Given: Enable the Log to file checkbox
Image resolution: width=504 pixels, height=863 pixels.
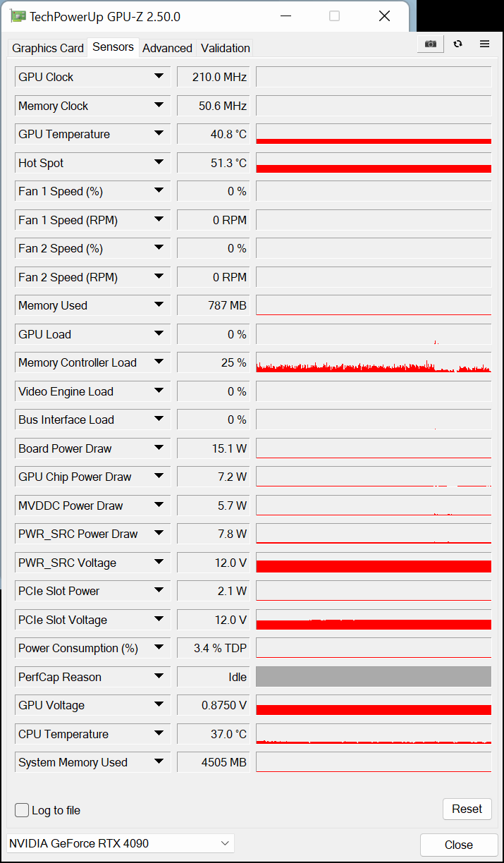Looking at the screenshot, I should (22, 810).
